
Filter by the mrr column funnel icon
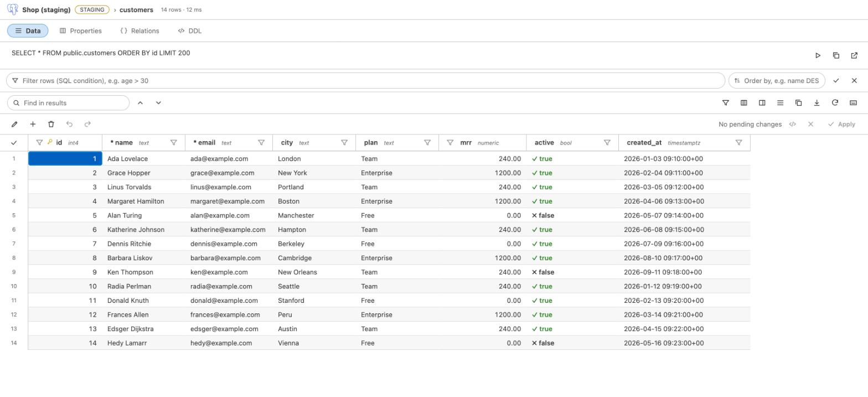[x=450, y=143]
